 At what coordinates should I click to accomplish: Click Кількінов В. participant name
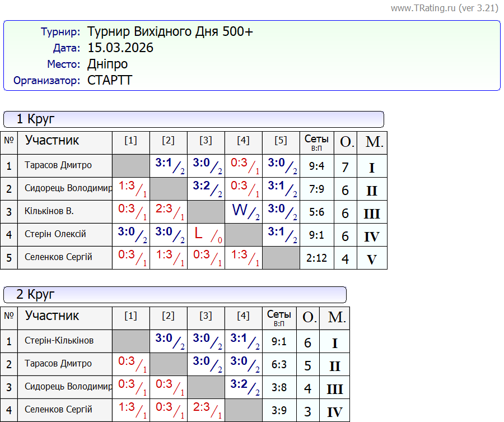tap(49, 211)
